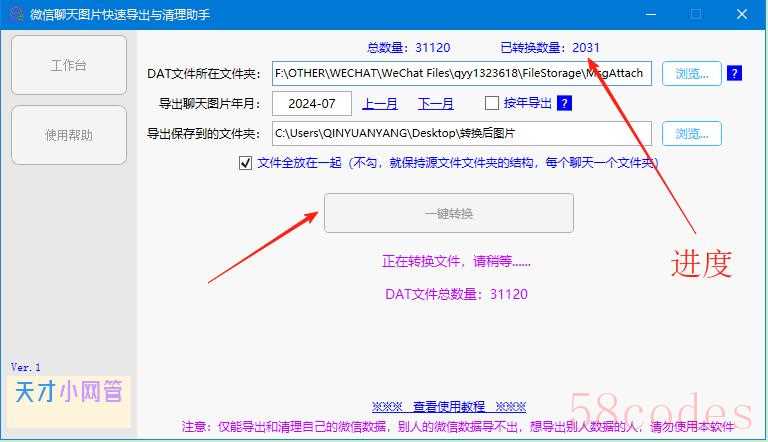Click the 2024-07 year-month field
768x442 pixels.
point(312,103)
